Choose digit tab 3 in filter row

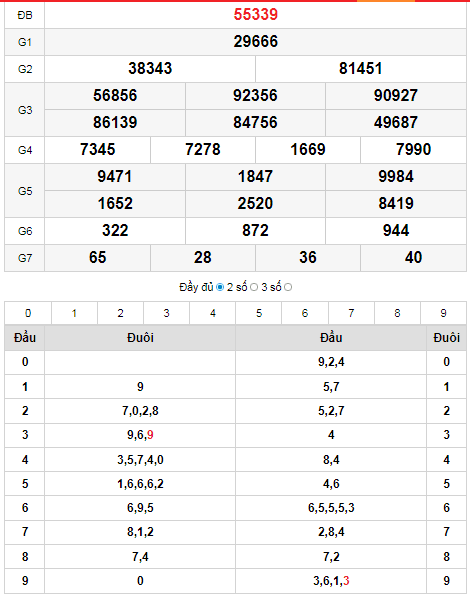pos(166,313)
